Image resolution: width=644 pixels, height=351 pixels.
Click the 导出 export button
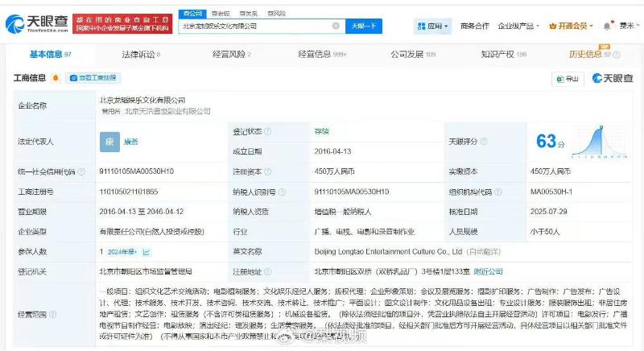click(567, 78)
